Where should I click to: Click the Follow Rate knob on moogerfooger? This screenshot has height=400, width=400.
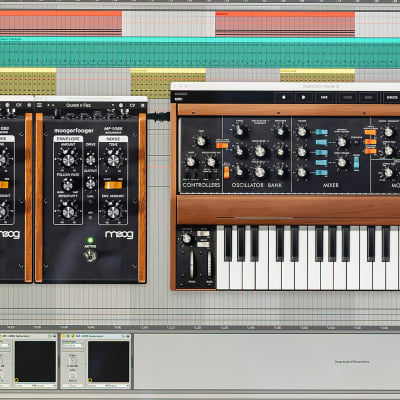tap(68, 184)
